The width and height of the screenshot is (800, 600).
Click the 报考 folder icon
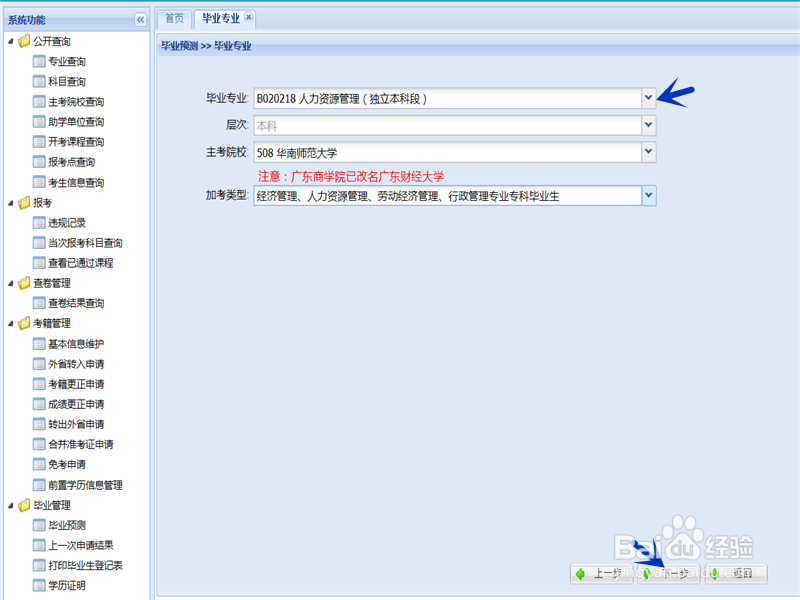click(x=24, y=203)
